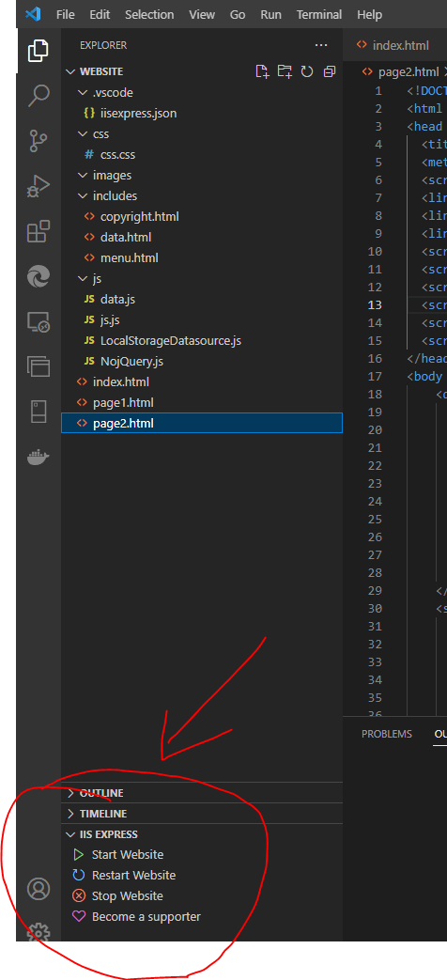Click Restart Website in IIS Express
The image size is (447, 980).
click(x=133, y=875)
